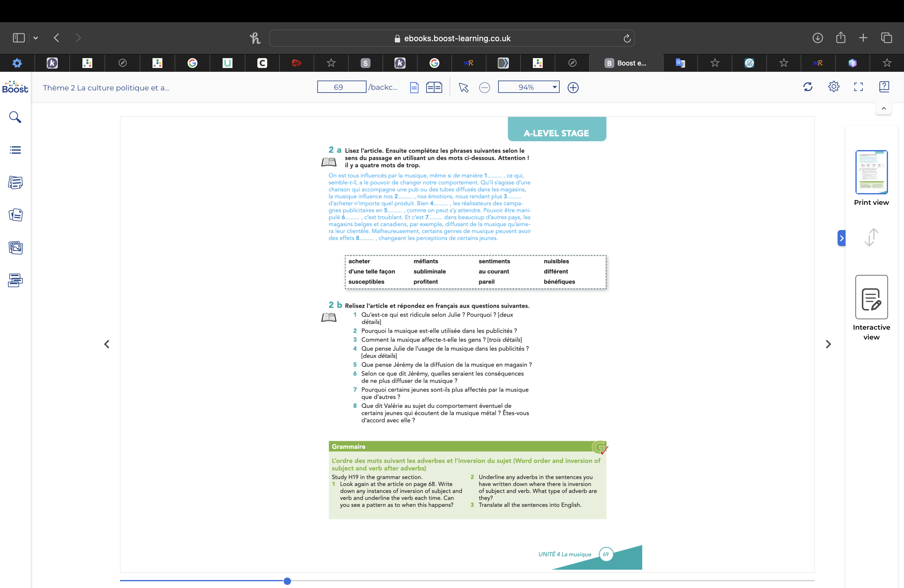
Task: Switch to single page layout
Action: point(414,88)
